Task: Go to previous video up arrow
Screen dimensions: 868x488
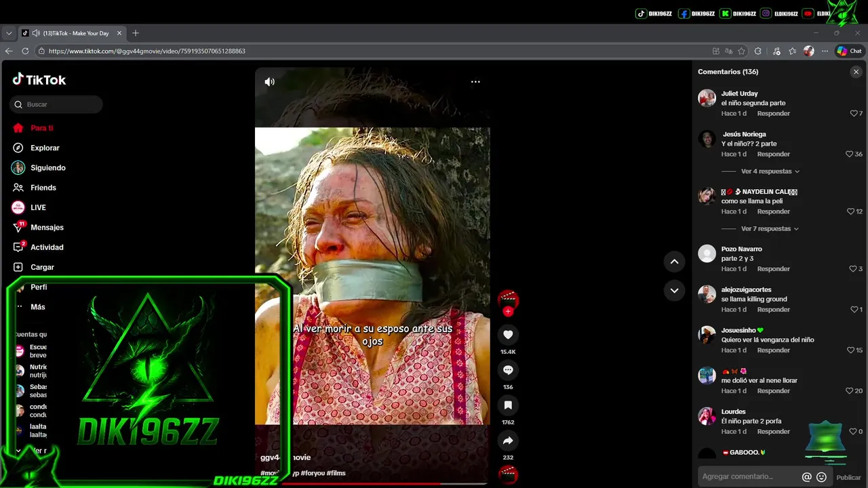Action: [x=674, y=261]
